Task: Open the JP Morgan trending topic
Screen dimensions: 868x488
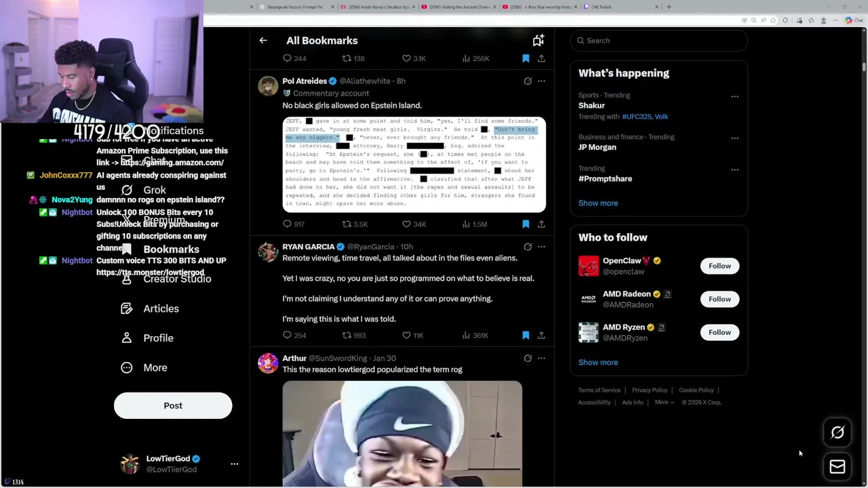Action: (x=597, y=147)
